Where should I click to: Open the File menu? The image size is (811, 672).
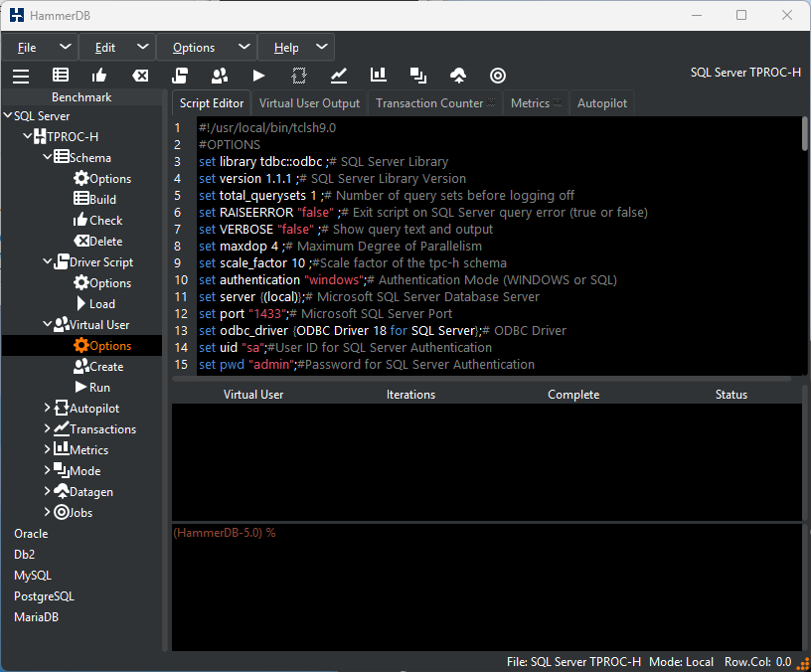coord(40,48)
